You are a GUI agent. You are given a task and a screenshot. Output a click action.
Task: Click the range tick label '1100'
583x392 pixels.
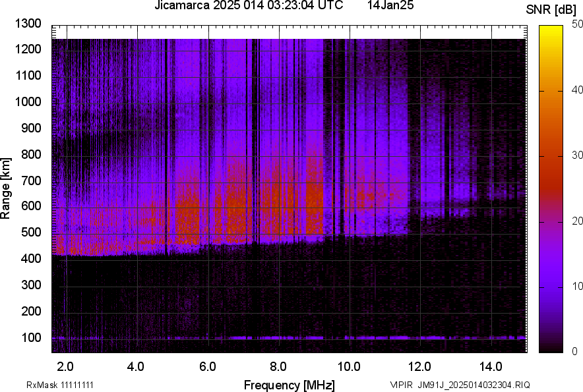pos(28,75)
